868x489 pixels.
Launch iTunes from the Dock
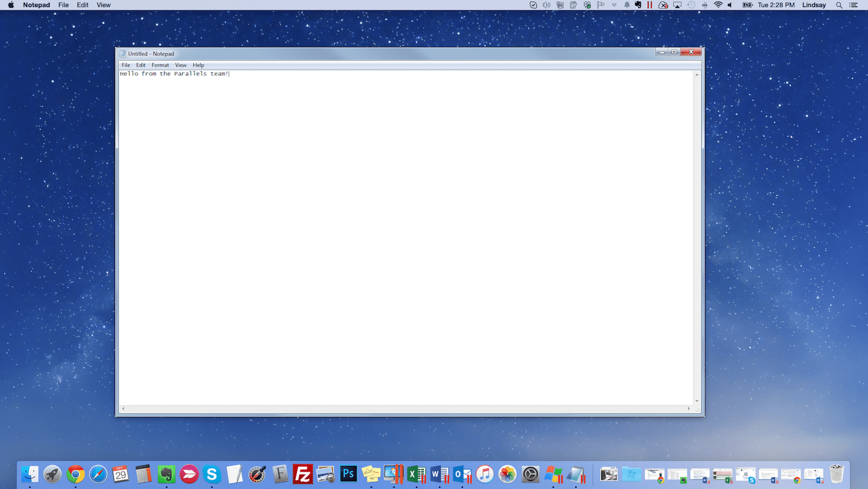click(x=485, y=475)
